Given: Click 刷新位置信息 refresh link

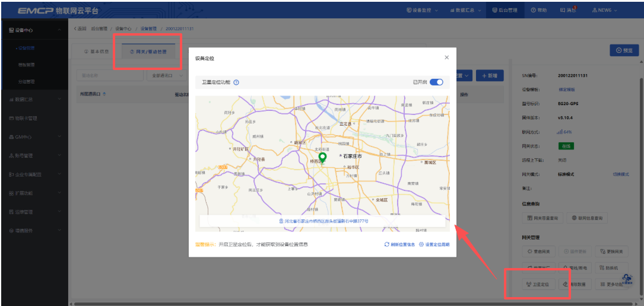Looking at the screenshot, I should [399, 244].
